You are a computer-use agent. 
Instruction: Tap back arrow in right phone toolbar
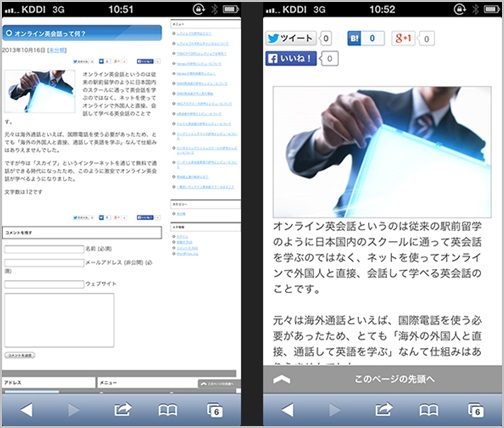click(288, 410)
